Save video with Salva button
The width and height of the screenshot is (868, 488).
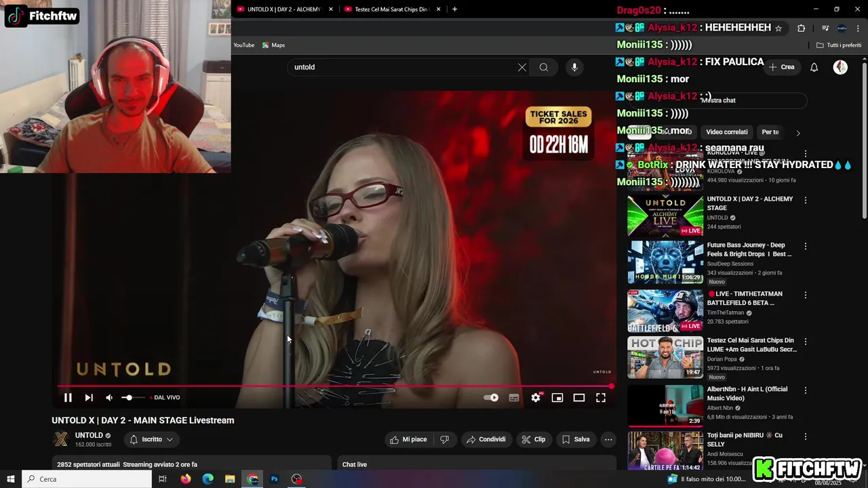[x=576, y=439]
